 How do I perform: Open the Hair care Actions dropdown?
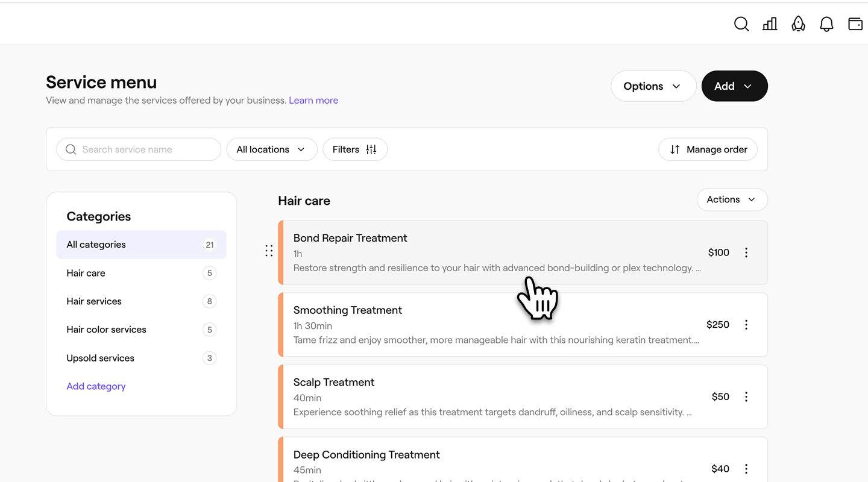[x=731, y=199]
